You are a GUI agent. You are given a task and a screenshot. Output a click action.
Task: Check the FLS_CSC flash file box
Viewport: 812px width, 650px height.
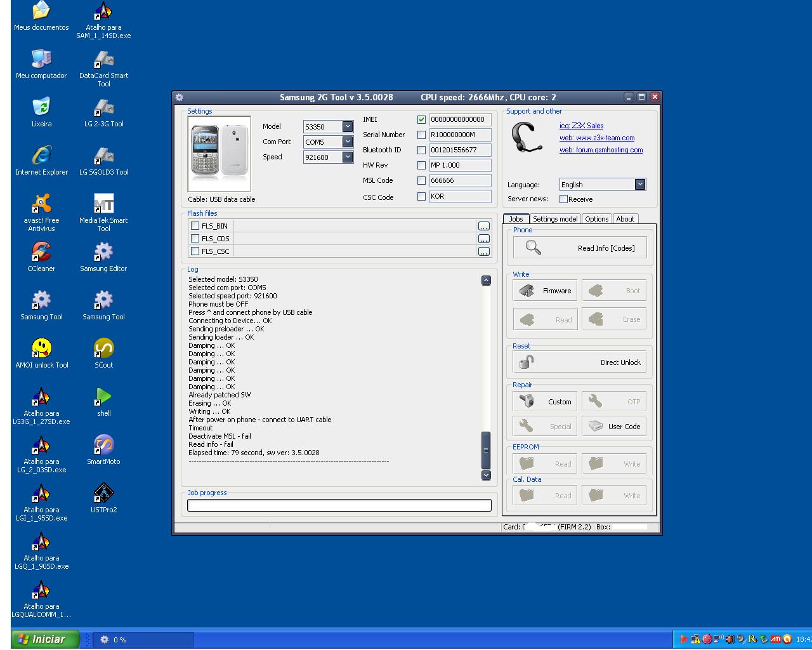point(195,251)
